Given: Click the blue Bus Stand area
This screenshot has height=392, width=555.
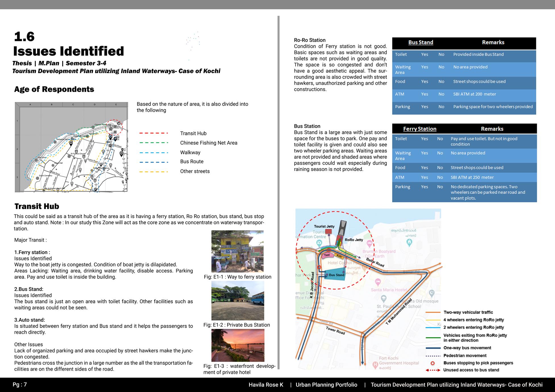Looking at the screenshot, I should (336, 275).
